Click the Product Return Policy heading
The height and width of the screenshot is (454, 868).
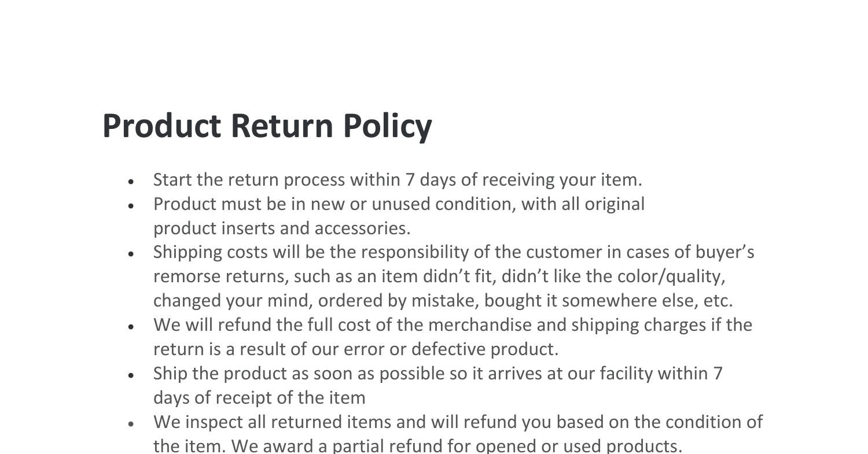[x=267, y=126]
